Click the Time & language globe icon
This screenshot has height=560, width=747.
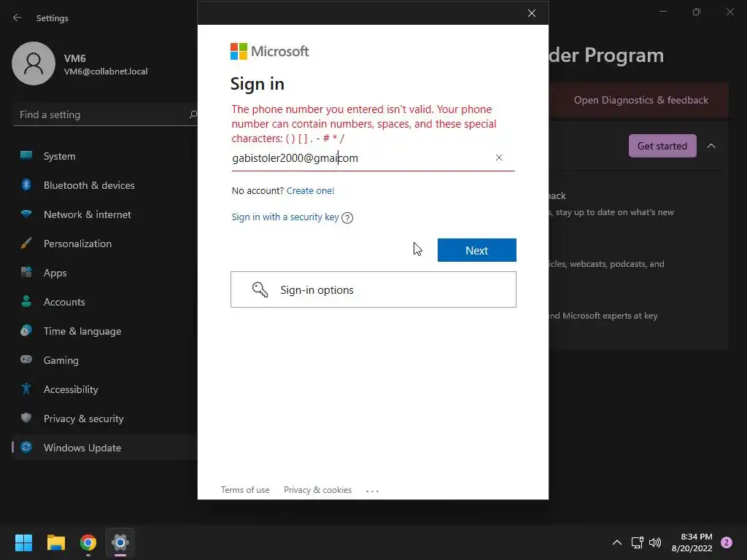tap(26, 330)
